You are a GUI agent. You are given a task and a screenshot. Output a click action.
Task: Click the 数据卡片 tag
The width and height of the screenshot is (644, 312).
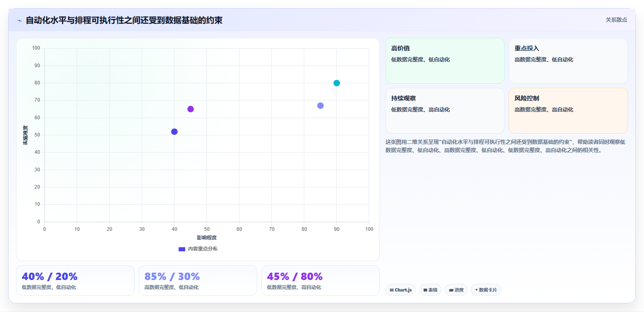click(x=486, y=290)
